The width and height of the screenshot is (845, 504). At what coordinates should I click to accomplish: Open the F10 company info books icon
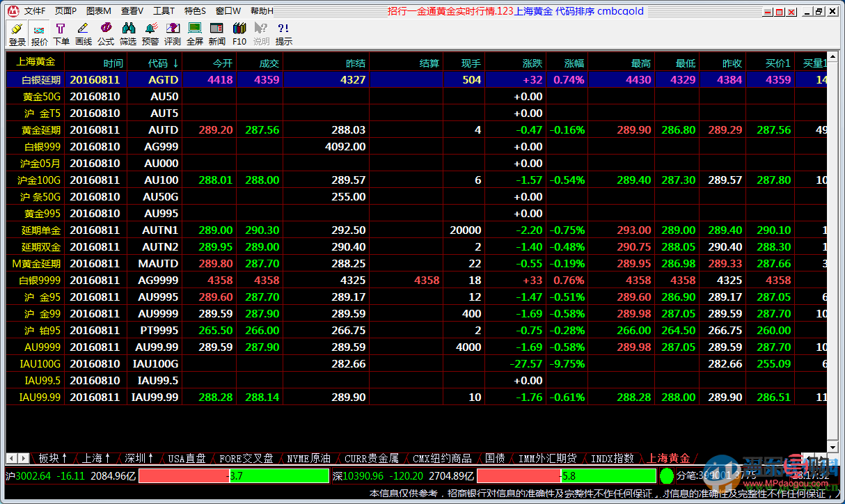(x=239, y=33)
